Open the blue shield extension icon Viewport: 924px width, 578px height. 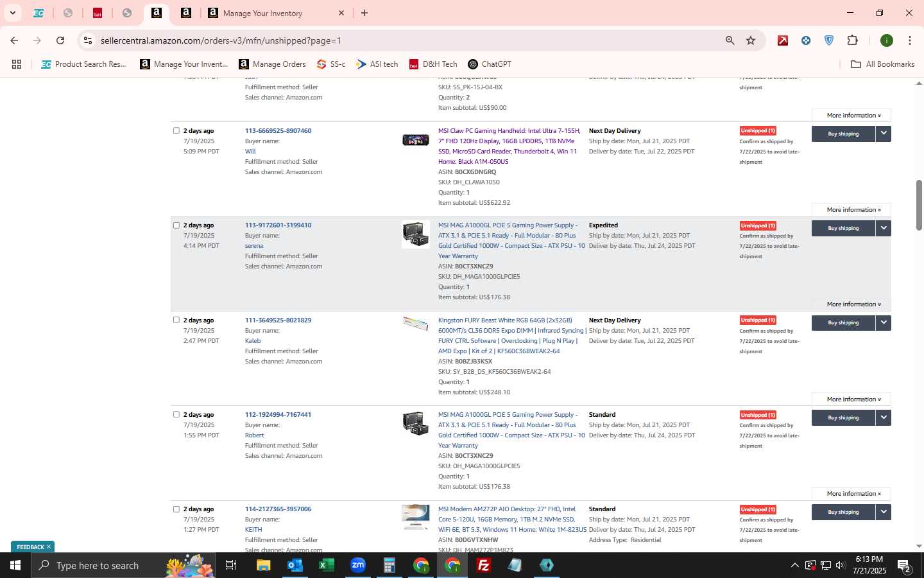829,40
